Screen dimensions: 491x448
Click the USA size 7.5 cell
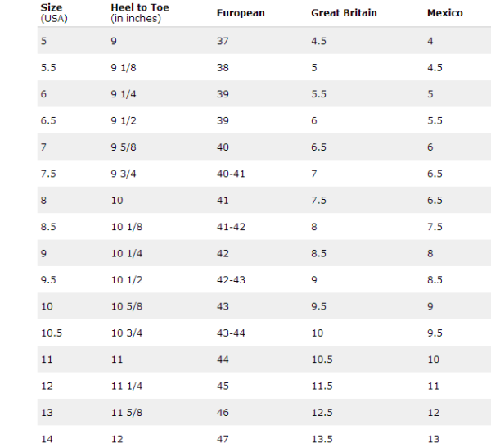pos(48,174)
